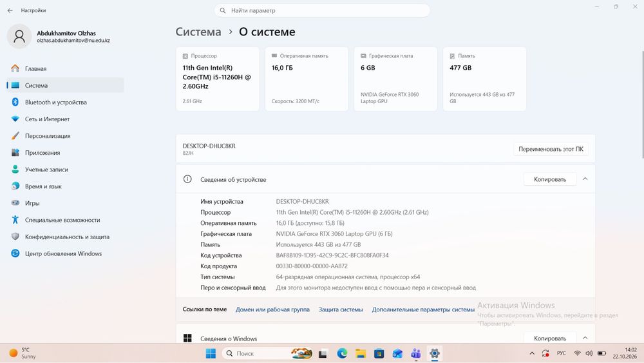Navigate to Система in the breadcrumb
The width and height of the screenshot is (644, 363).
(198, 32)
